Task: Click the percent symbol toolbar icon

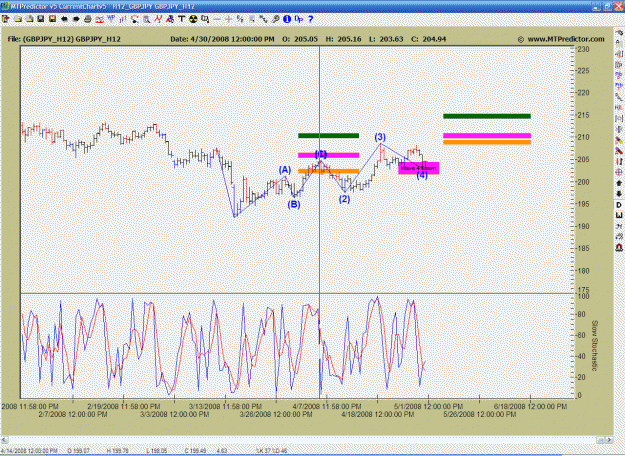Action: 240,19
